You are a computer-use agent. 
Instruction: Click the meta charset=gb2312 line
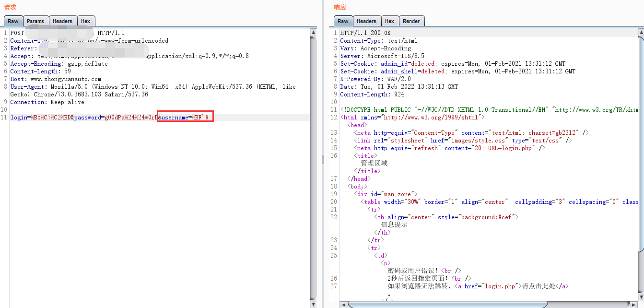(471, 133)
